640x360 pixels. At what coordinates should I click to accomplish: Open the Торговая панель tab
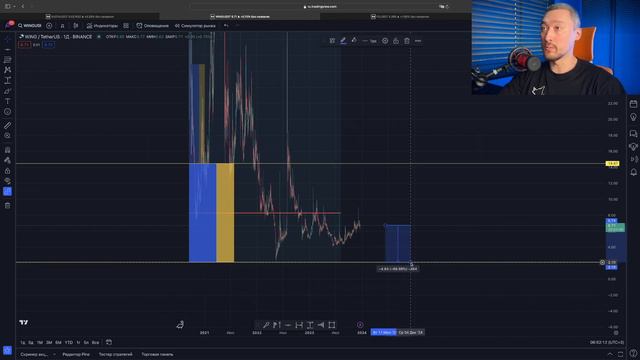[x=157, y=354]
